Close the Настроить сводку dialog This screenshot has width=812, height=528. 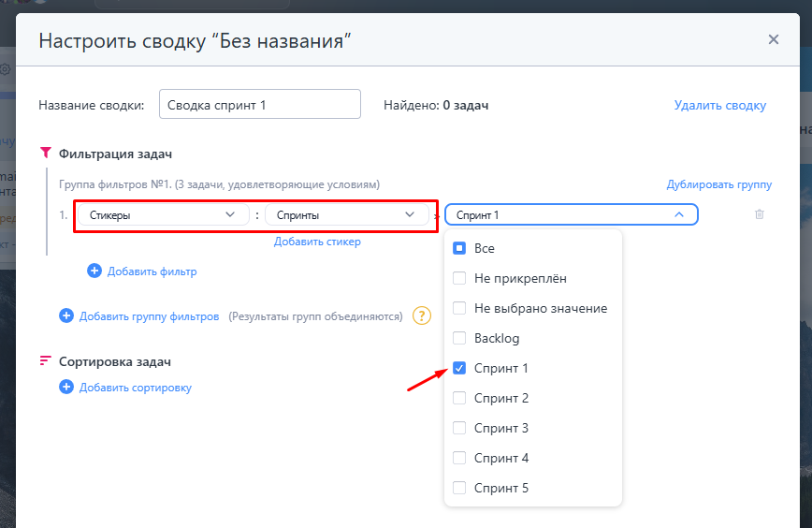click(x=773, y=39)
